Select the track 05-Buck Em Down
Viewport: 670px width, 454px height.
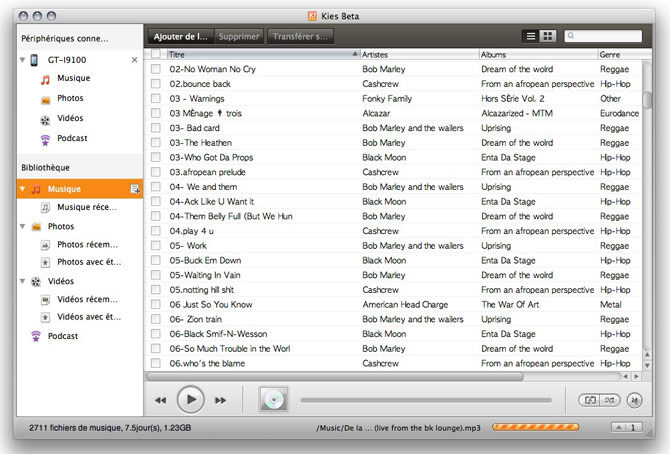point(205,260)
